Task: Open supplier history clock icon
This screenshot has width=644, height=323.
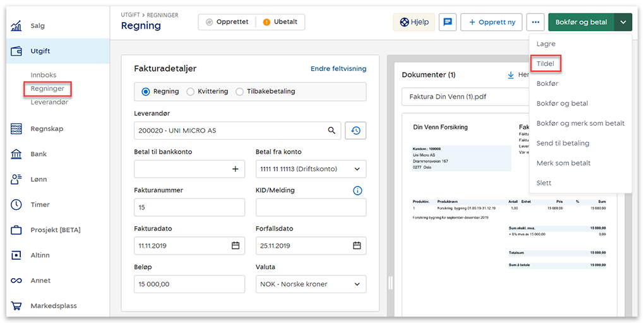Action: click(x=355, y=131)
